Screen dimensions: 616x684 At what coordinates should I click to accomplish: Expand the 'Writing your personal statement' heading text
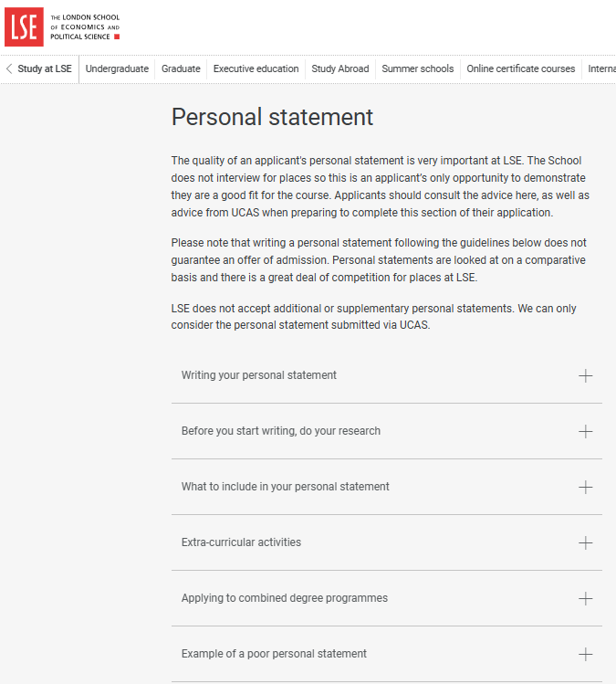[258, 375]
